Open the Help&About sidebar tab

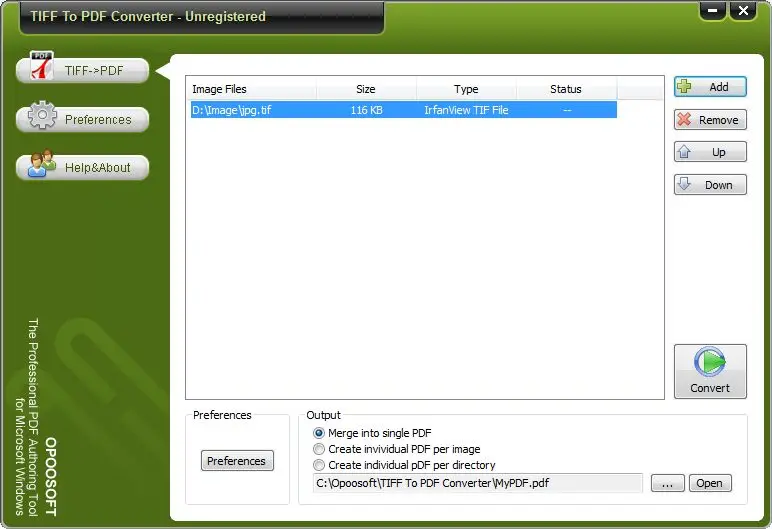tap(82, 167)
